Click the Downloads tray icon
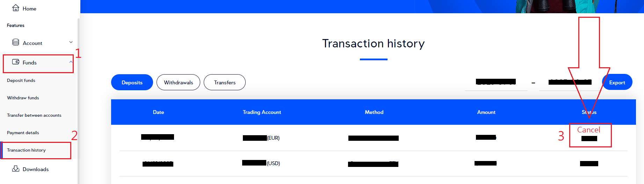 tap(16, 169)
